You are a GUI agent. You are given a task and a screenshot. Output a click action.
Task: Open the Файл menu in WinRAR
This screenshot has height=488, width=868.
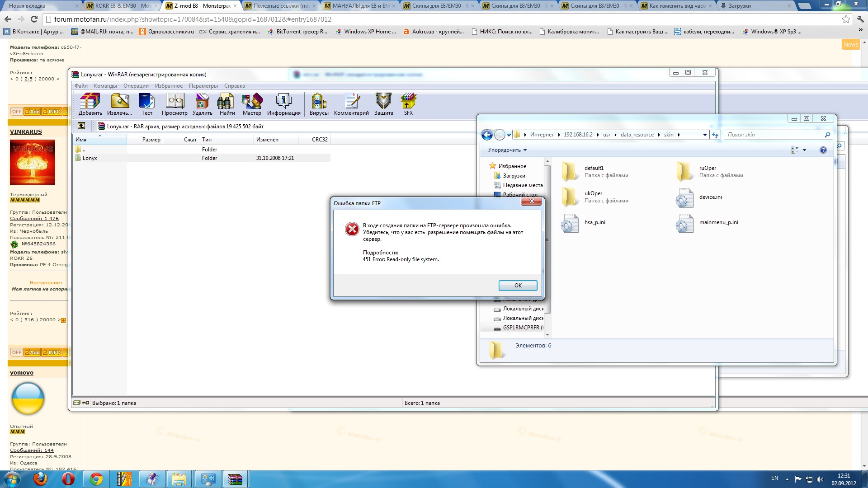tap(81, 86)
